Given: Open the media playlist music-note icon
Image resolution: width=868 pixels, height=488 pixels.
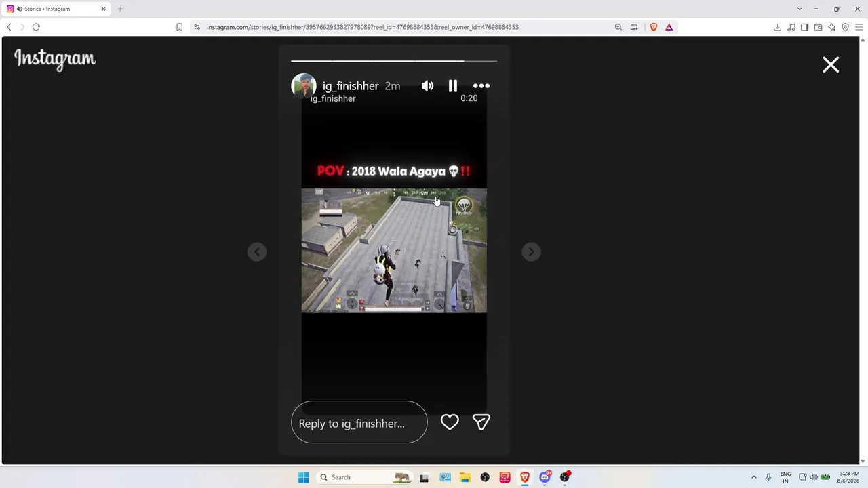Looking at the screenshot, I should [791, 27].
